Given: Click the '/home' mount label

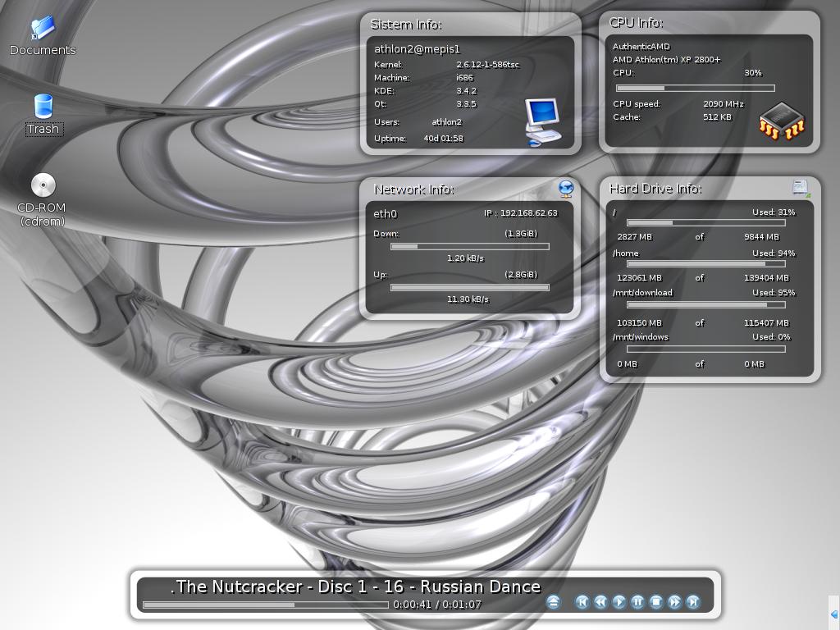Looking at the screenshot, I should click(x=626, y=253).
